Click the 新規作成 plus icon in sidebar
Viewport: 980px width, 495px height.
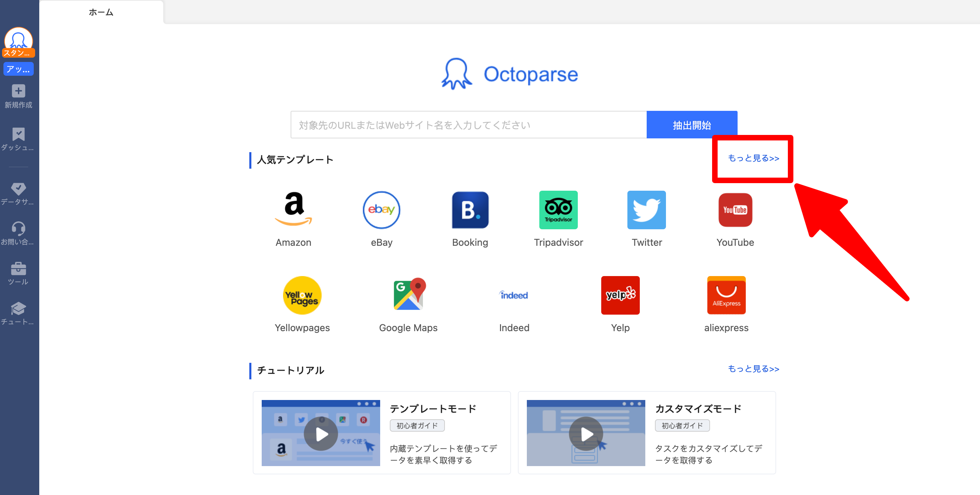point(18,91)
